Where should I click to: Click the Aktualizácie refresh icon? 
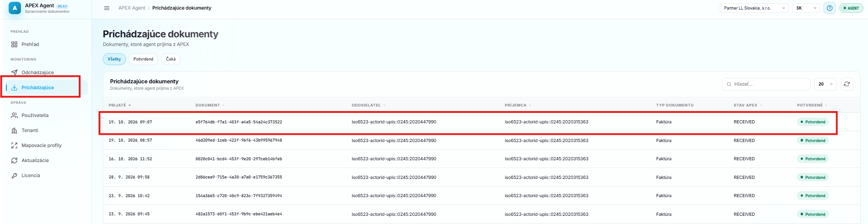pyautogui.click(x=14, y=160)
